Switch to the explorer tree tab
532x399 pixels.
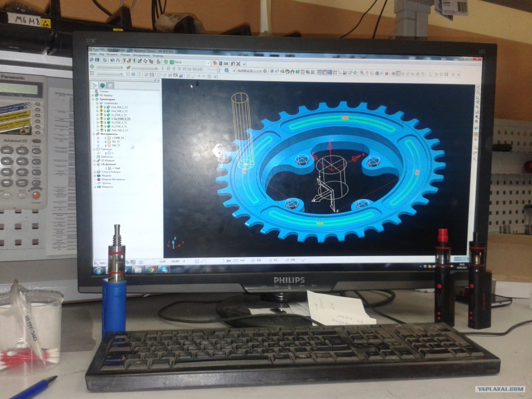95,85
